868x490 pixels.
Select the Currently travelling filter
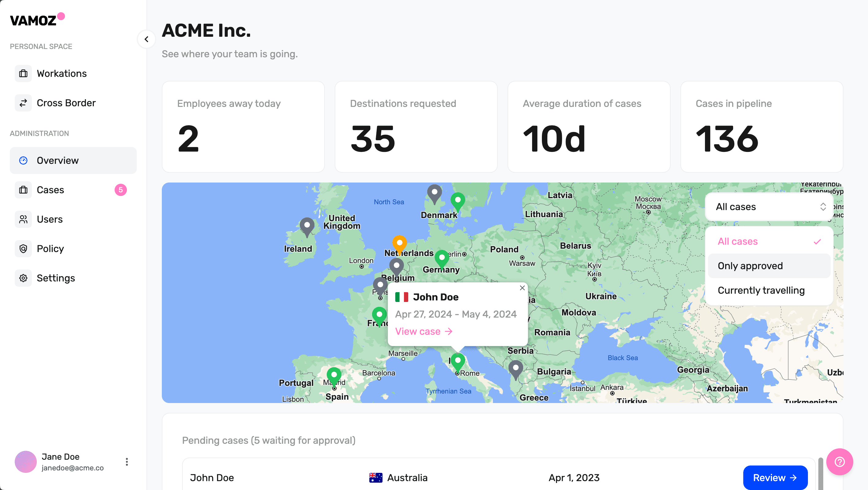(761, 290)
